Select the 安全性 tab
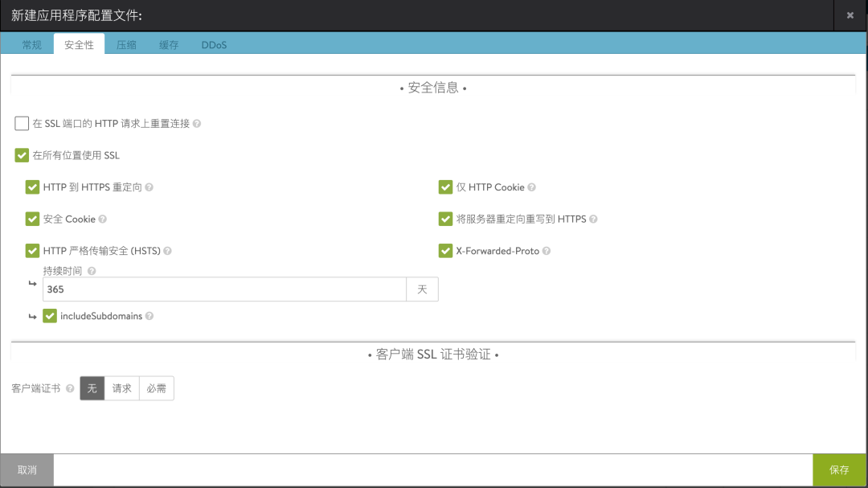The height and width of the screenshot is (488, 868). point(79,44)
